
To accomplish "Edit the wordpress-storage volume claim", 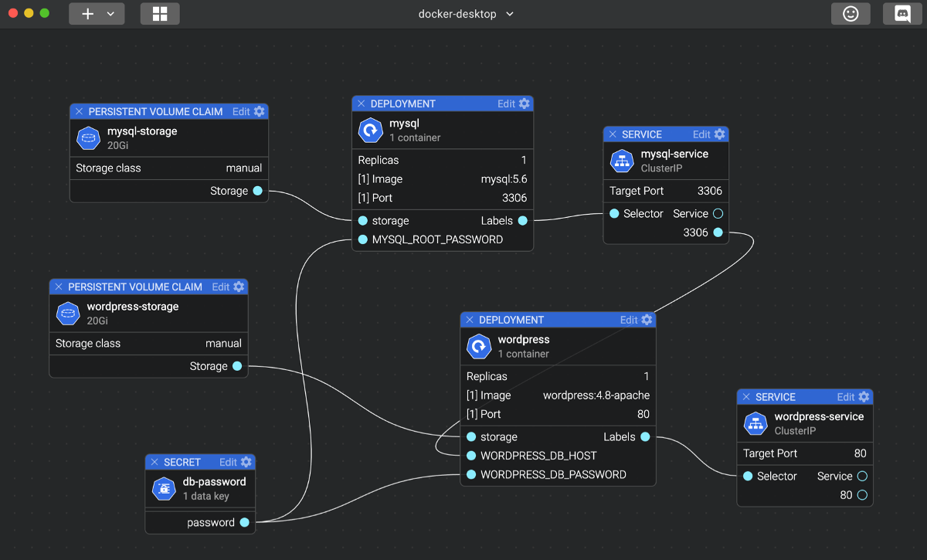I will 221,287.
